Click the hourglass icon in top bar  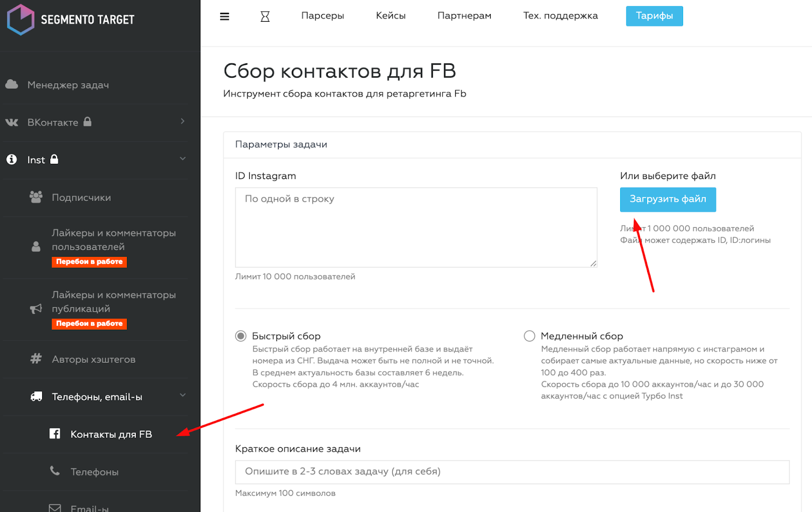(265, 17)
